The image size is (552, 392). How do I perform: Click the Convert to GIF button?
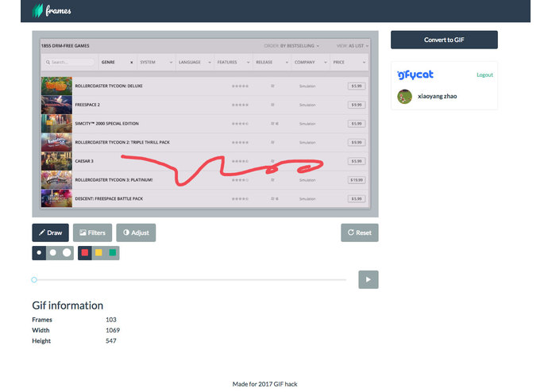(444, 40)
